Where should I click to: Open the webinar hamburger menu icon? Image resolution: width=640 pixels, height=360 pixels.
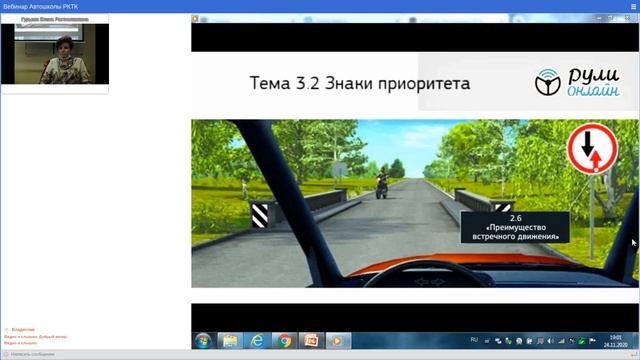[633, 7]
